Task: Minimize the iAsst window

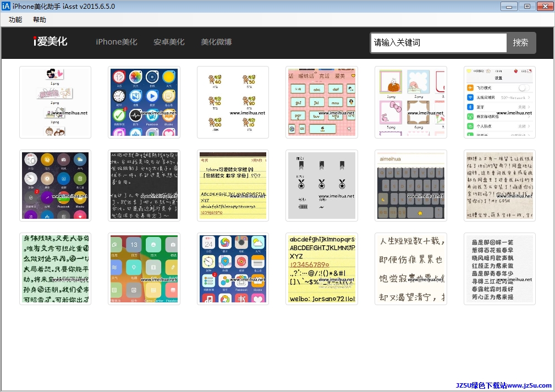Action: [509, 7]
